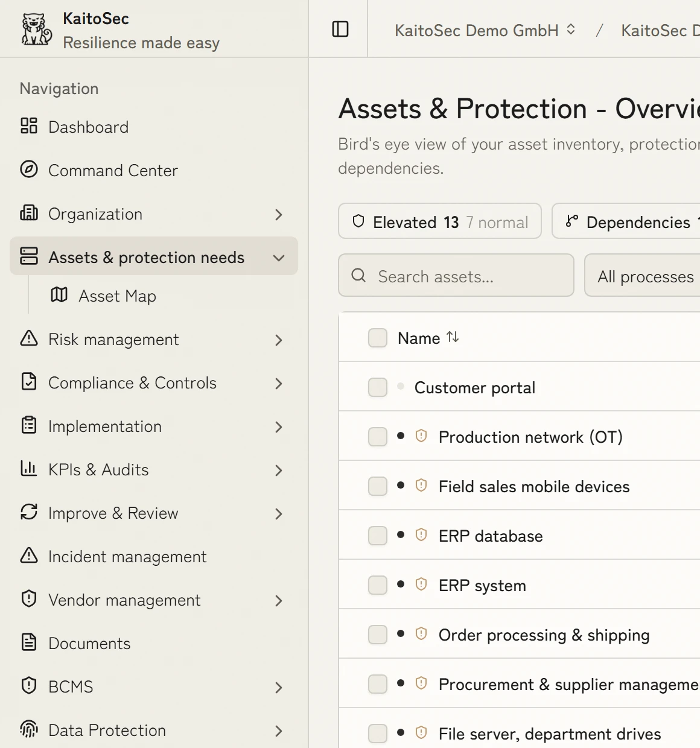Click the Search assets input field
The height and width of the screenshot is (748, 700).
coord(456,276)
